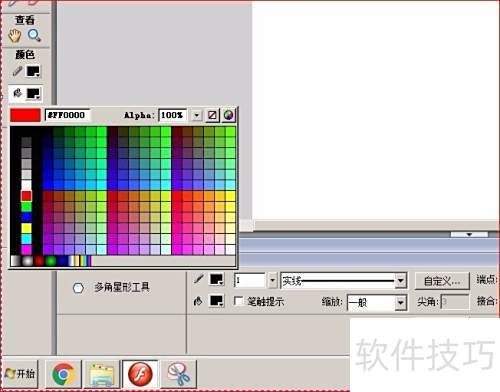Select the Zoom magnifier tool
The width and height of the screenshot is (500, 392).
(x=34, y=35)
